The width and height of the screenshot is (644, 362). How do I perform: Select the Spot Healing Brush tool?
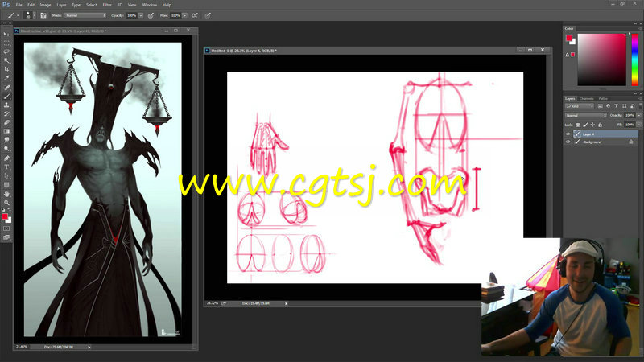pyautogui.click(x=6, y=88)
